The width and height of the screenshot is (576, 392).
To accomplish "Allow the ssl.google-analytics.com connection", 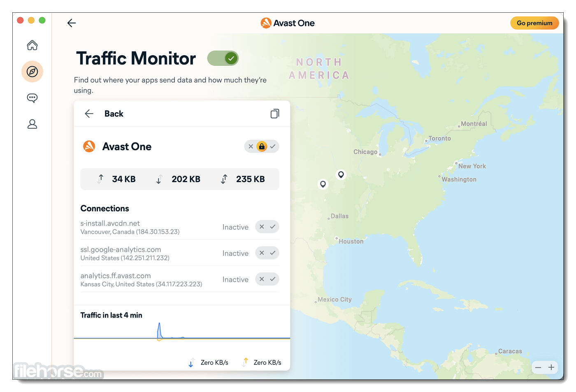I will pyautogui.click(x=273, y=253).
